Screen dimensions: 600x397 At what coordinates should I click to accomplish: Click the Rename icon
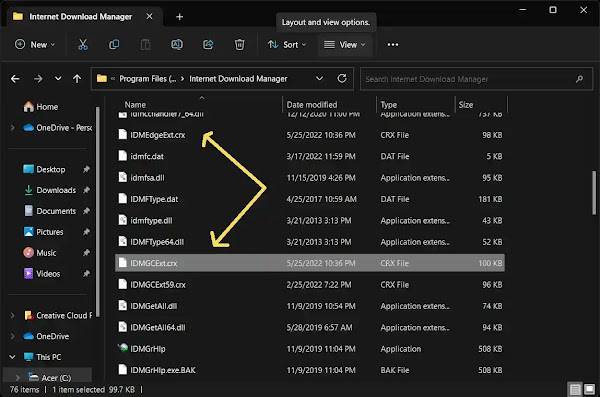pos(177,44)
